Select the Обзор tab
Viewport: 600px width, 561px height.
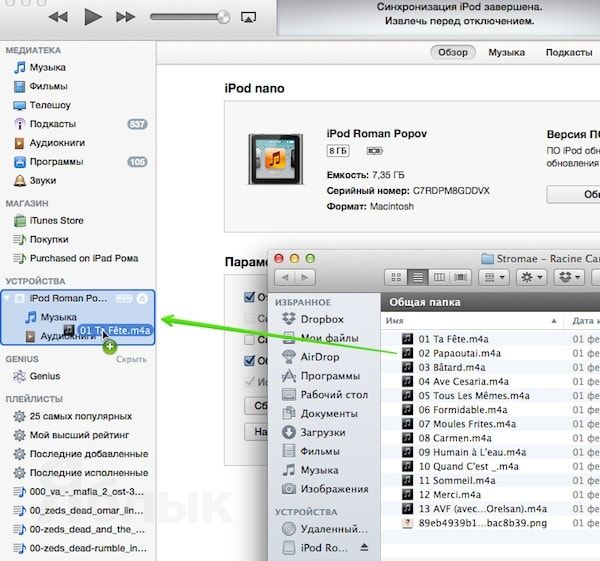453,52
